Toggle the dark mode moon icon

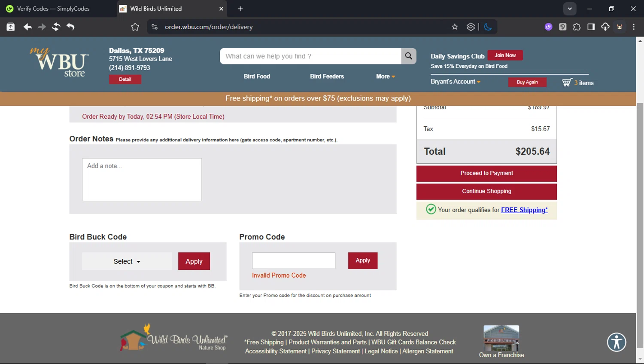488,27
